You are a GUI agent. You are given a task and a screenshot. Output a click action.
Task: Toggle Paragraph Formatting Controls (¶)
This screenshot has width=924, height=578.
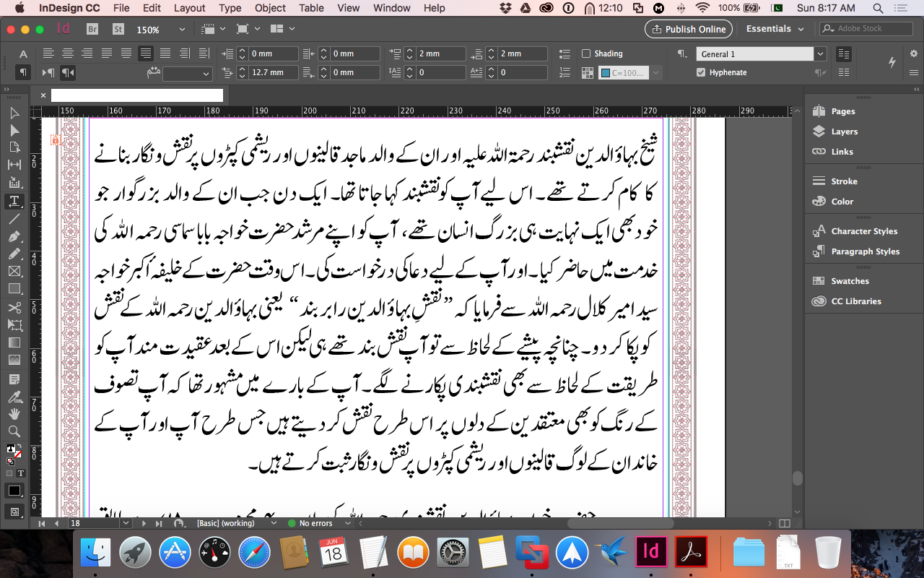(23, 72)
